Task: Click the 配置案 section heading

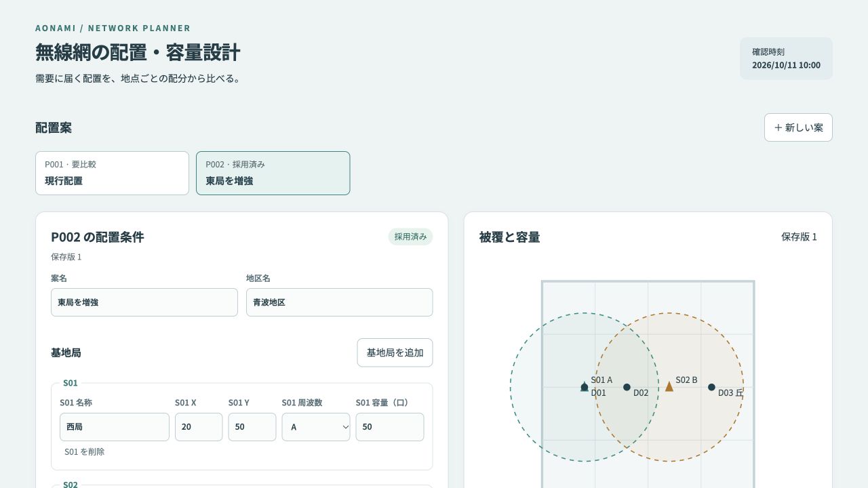Action: (x=54, y=127)
